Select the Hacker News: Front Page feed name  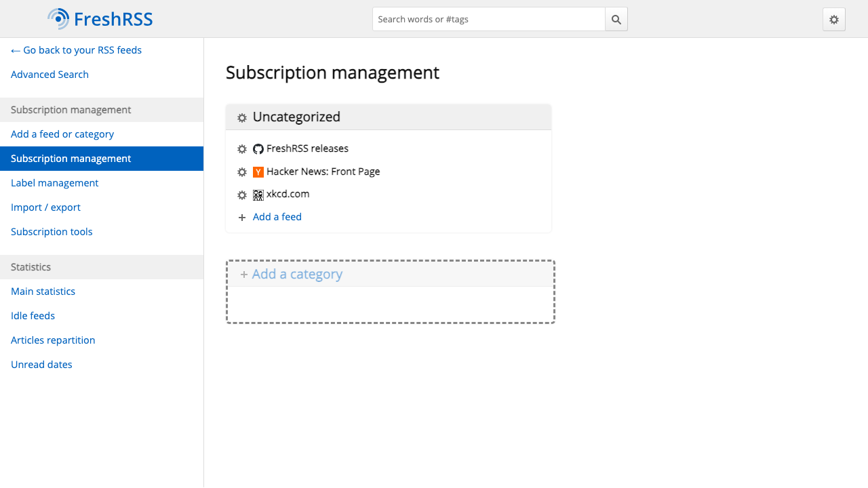coord(323,171)
